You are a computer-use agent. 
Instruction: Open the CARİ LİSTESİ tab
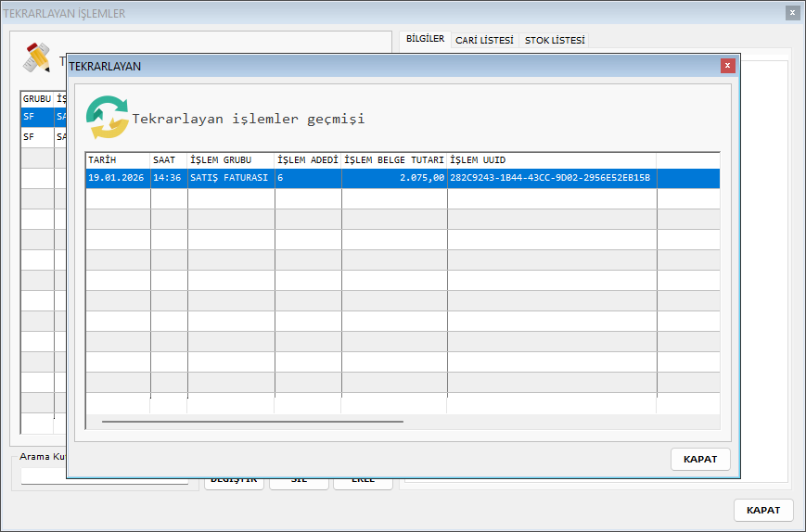point(484,40)
